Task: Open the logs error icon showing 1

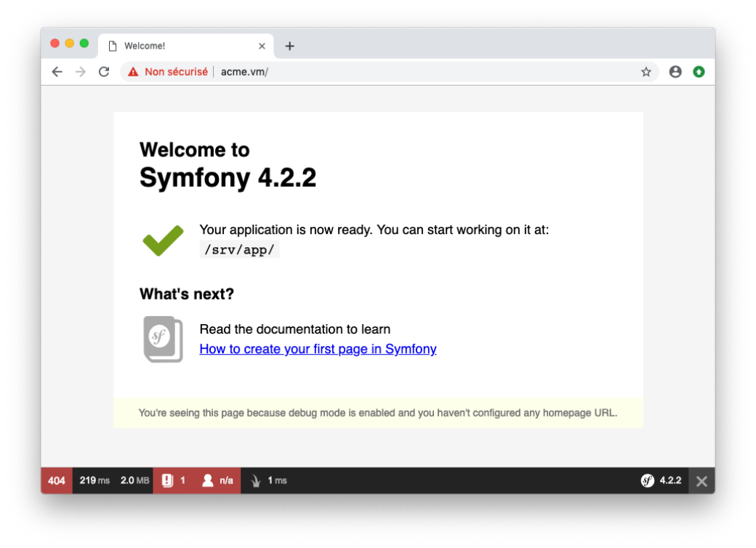Action: pyautogui.click(x=174, y=480)
